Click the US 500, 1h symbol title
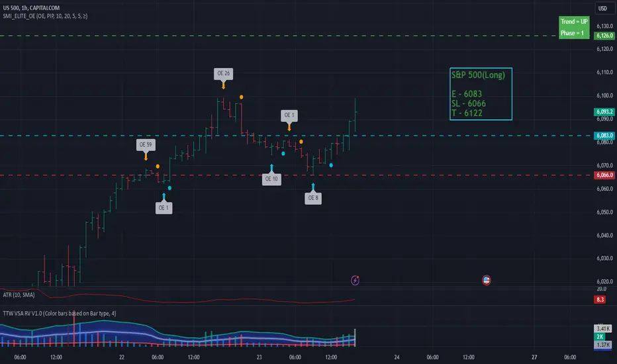Screen dimensions: 617x364 pos(32,7)
